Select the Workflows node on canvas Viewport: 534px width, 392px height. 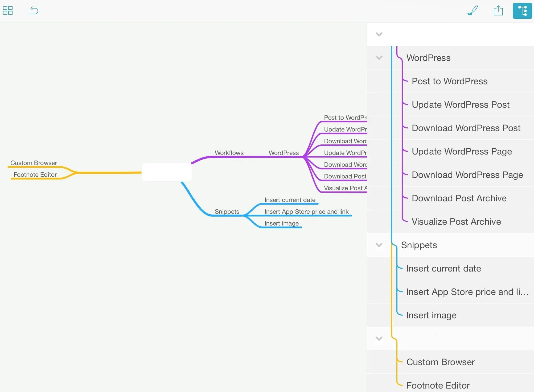[x=229, y=153]
